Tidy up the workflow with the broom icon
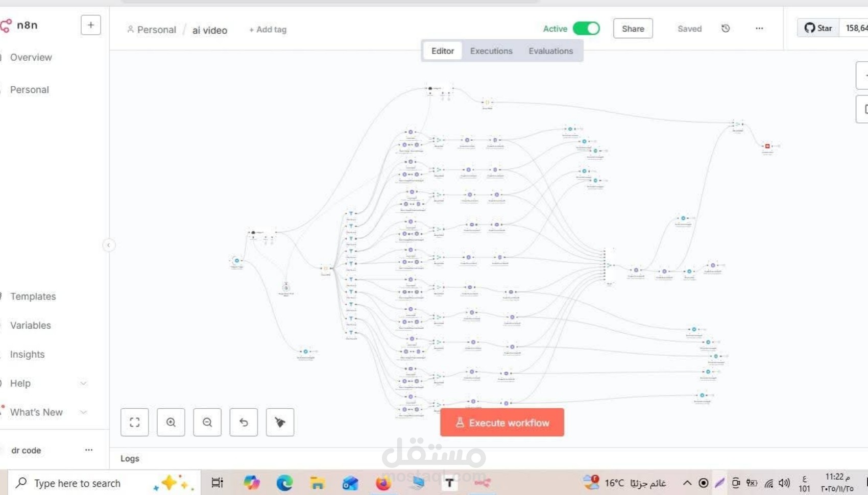Viewport: 868px width, 495px height. 280,422
